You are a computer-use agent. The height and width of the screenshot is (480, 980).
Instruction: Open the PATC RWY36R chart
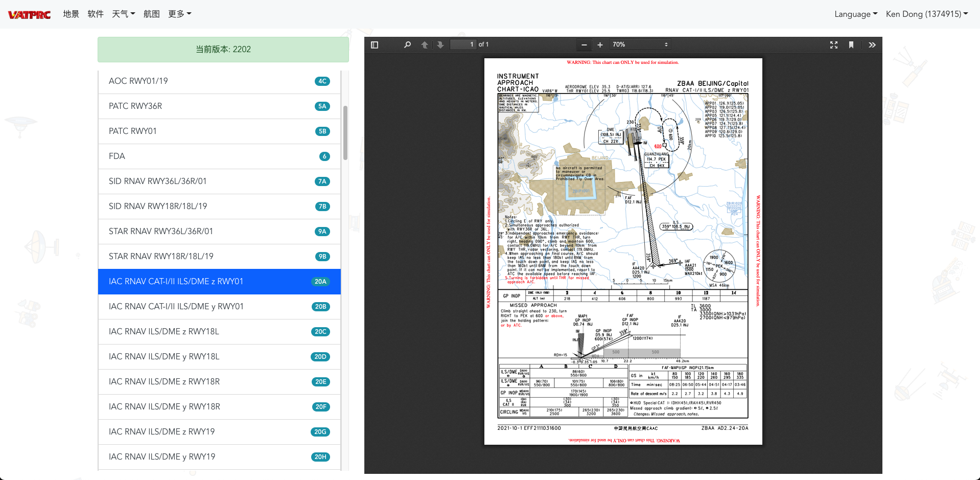(x=219, y=106)
